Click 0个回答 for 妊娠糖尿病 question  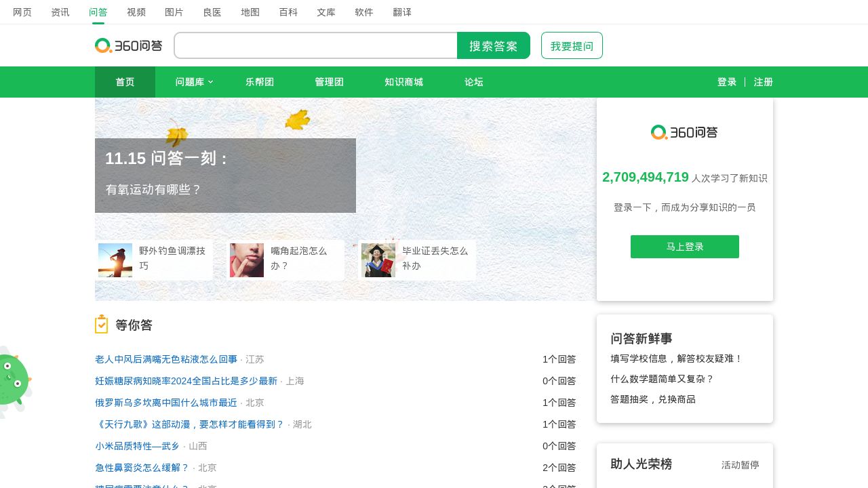click(559, 381)
